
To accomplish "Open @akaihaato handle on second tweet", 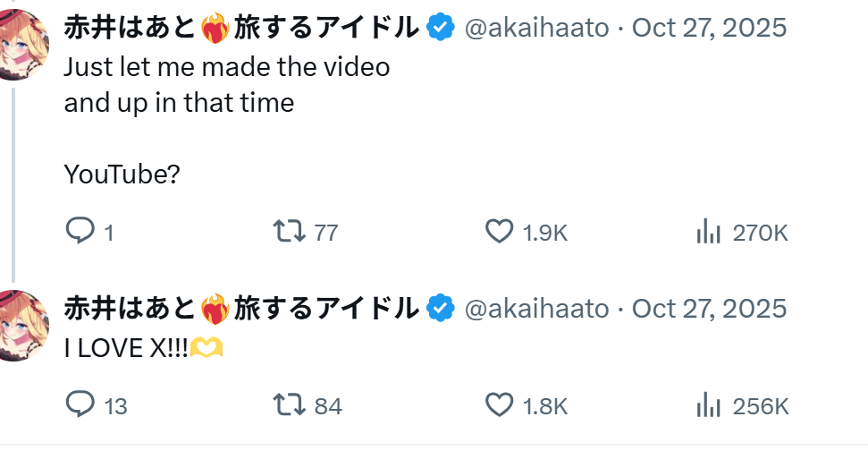I will 536,308.
